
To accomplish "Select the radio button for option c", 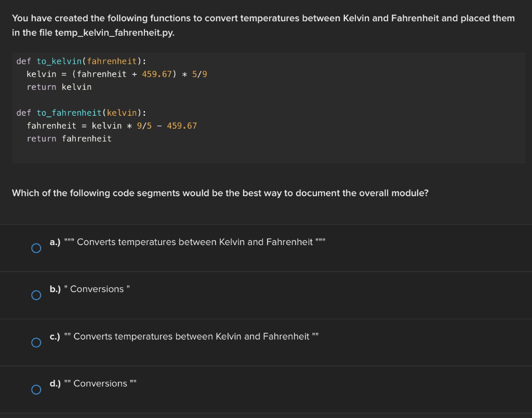I will tap(36, 343).
